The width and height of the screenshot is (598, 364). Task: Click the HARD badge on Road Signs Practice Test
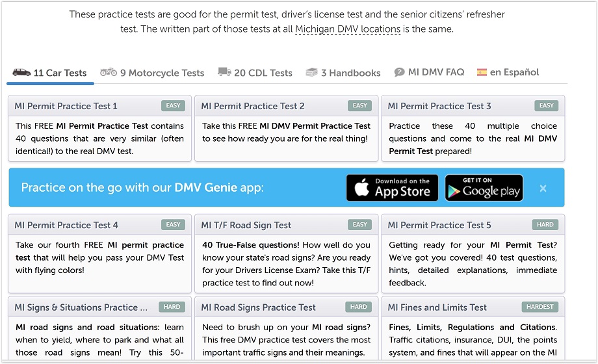point(359,307)
